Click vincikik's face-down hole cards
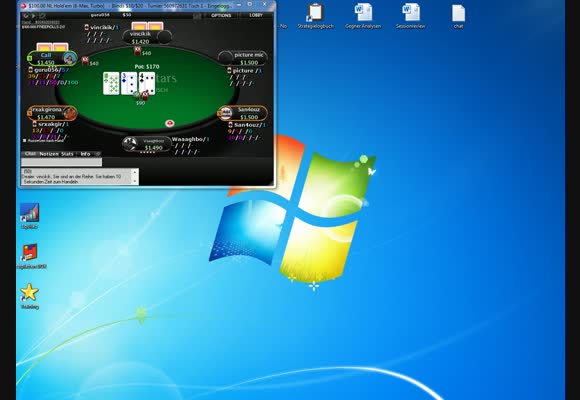 [x=147, y=26]
